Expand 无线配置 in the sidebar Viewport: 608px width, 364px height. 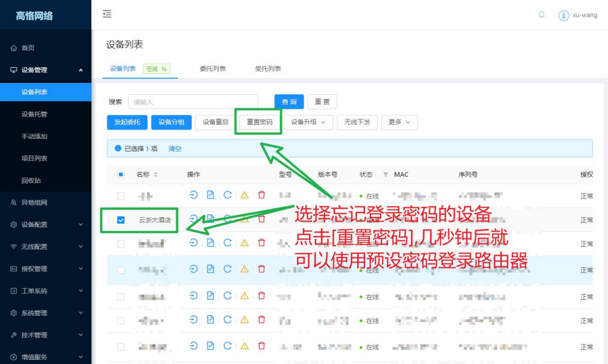pyautogui.click(x=45, y=247)
